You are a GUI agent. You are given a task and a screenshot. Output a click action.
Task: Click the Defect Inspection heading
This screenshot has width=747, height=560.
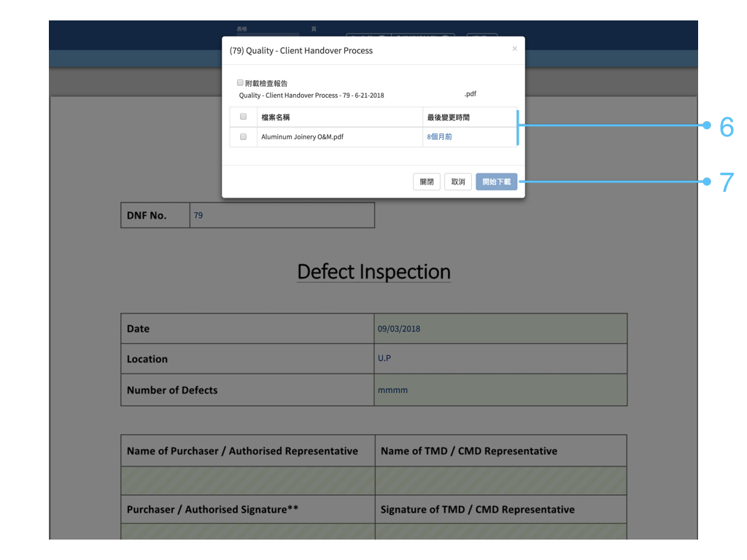374,272
